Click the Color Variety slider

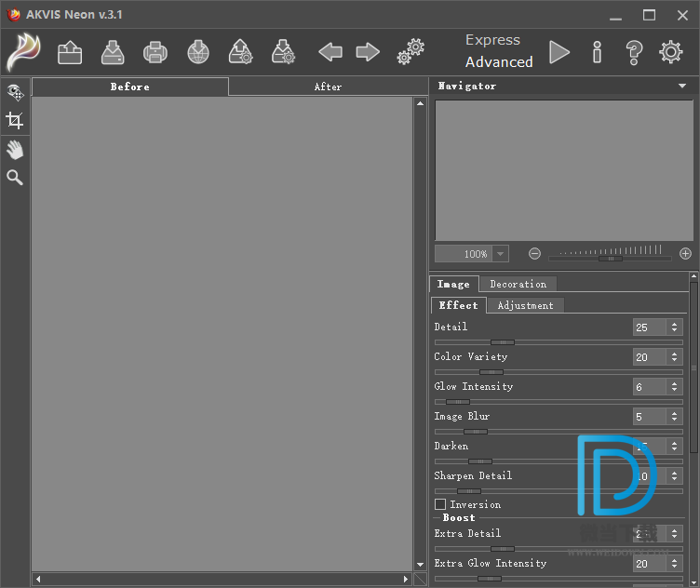491,372
